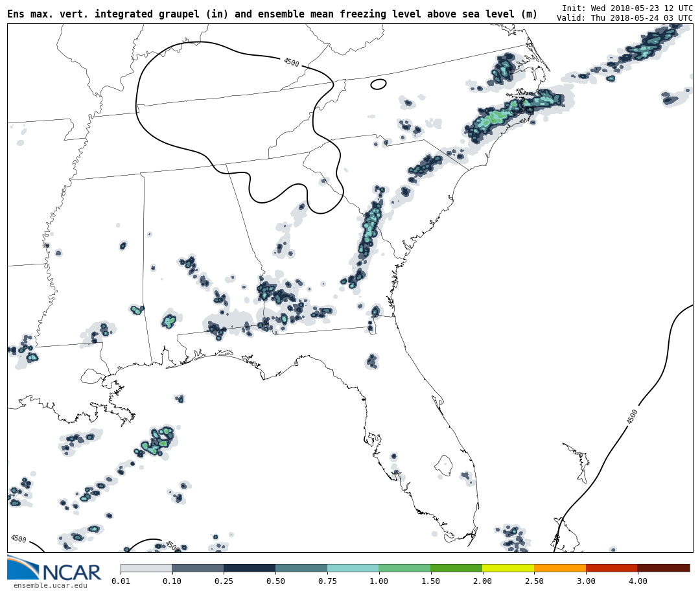
Task: Open the ensemble.ucar.edu link
Action: [x=51, y=586]
